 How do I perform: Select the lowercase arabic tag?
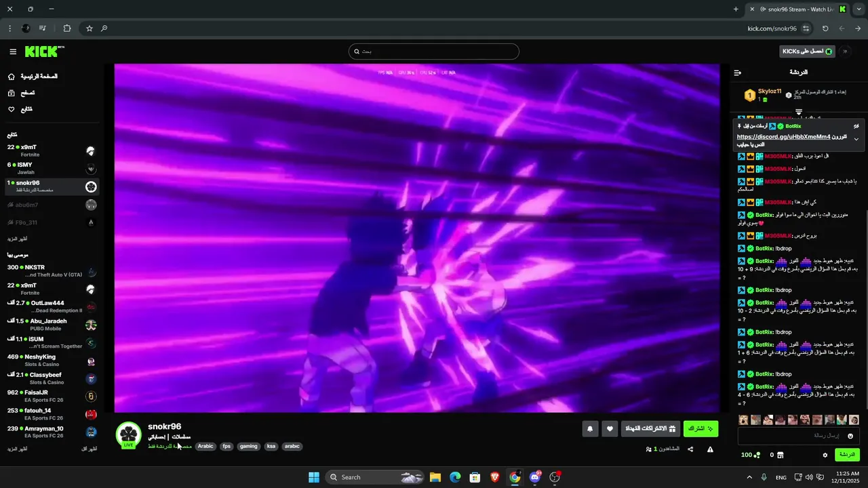pos(292,446)
